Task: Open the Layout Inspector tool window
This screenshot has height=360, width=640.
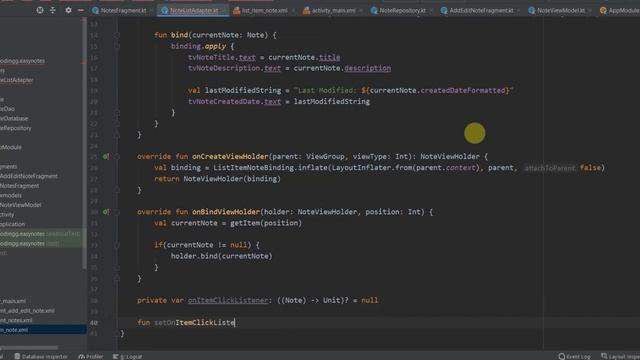Action: tap(620, 356)
